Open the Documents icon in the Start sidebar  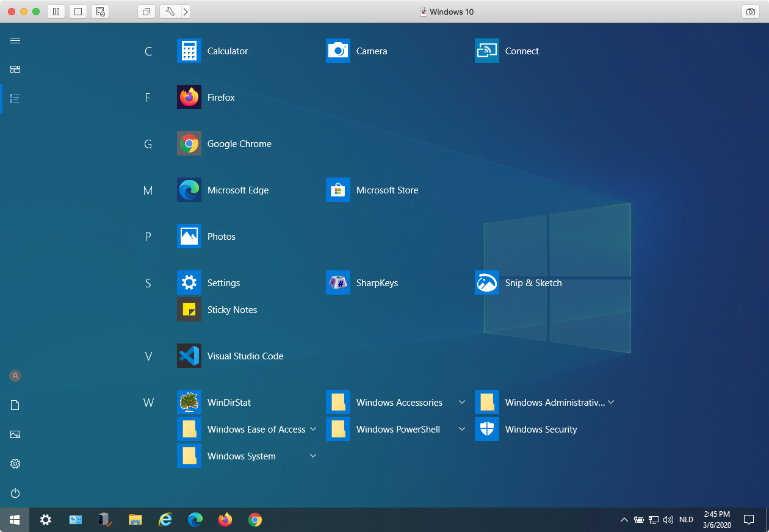tap(15, 405)
